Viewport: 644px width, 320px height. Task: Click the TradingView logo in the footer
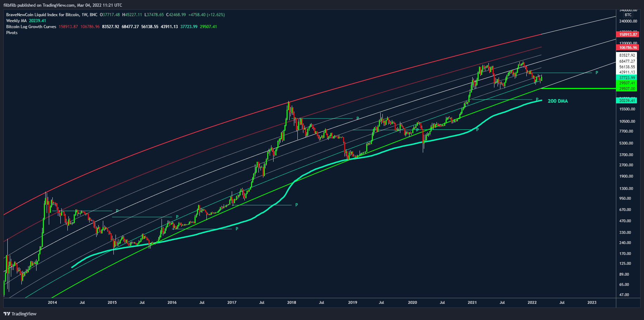click(20, 314)
